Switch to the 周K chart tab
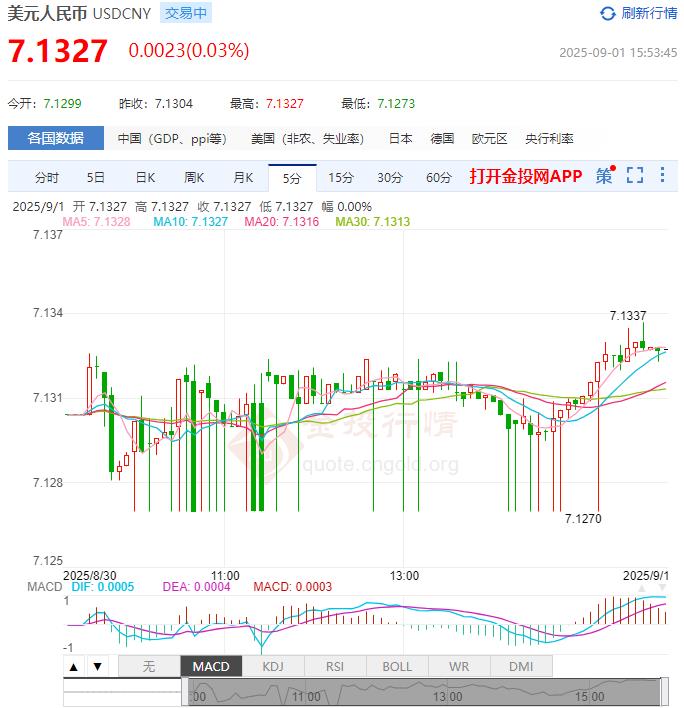Image resolution: width=684 pixels, height=708 pixels. pyautogui.click(x=194, y=178)
